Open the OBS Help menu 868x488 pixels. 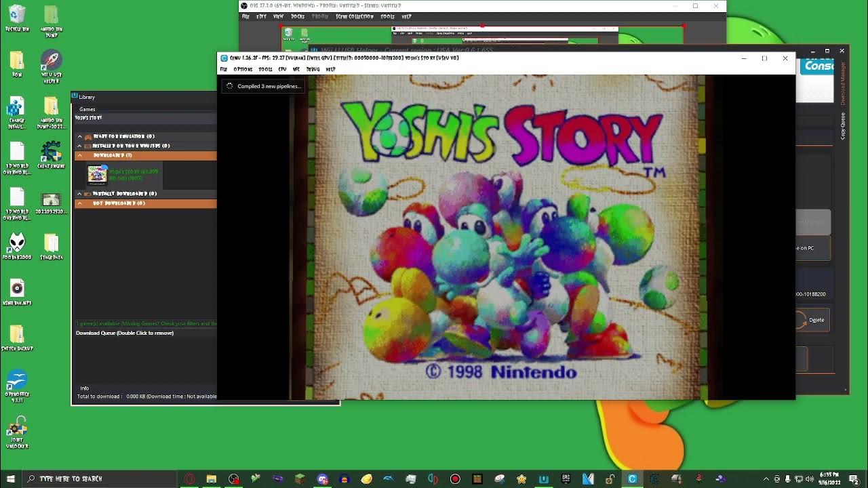(406, 16)
